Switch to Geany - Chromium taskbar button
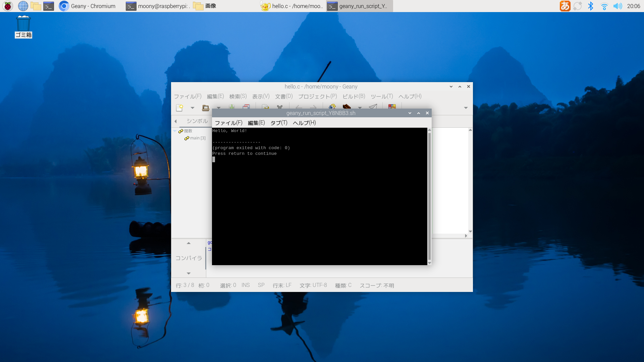644x362 pixels. click(x=88, y=6)
